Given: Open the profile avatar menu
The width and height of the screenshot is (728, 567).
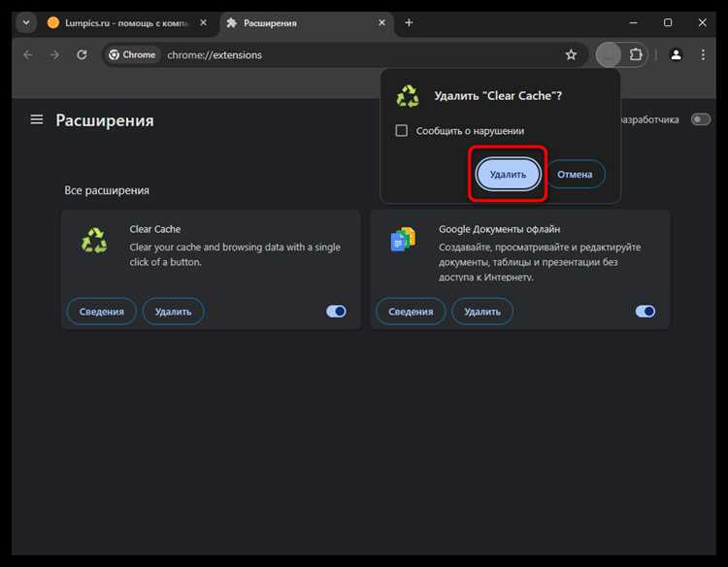Looking at the screenshot, I should pos(676,54).
